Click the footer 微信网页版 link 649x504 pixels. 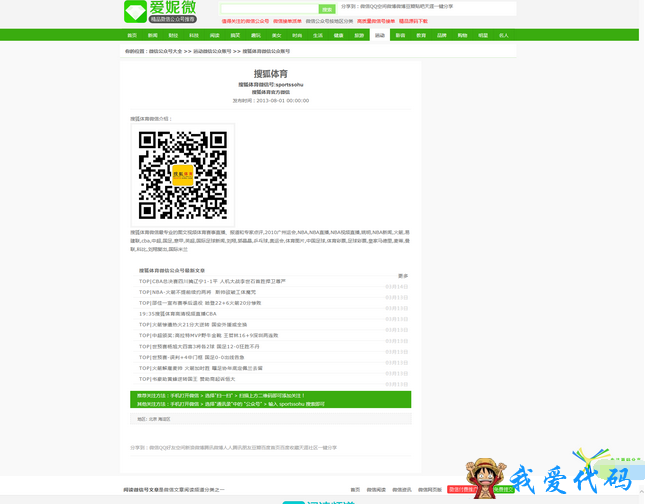(430, 490)
